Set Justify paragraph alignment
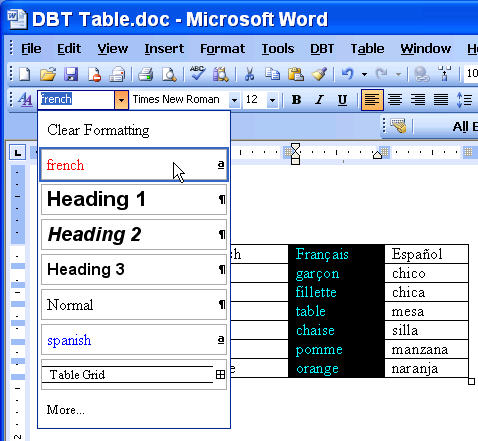The image size is (478, 441). (x=441, y=100)
